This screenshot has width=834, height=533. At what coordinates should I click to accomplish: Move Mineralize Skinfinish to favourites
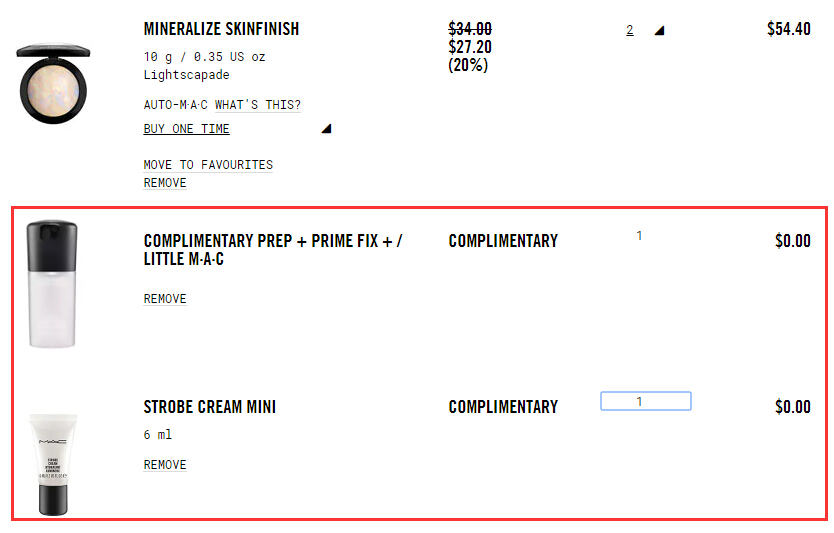[208, 165]
